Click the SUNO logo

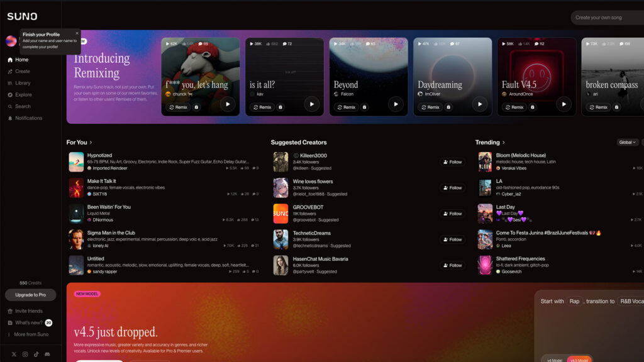(x=22, y=16)
